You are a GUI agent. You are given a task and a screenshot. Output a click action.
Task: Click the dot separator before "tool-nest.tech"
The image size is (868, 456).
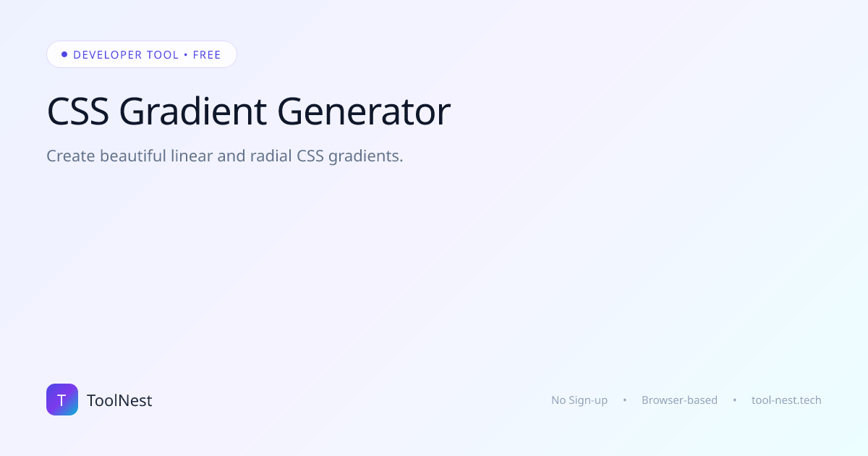click(735, 400)
